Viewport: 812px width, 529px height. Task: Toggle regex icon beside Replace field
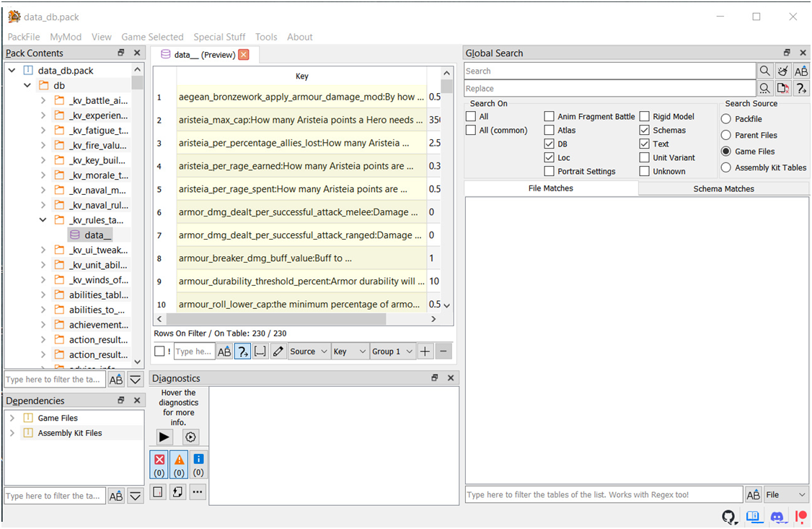tap(801, 89)
